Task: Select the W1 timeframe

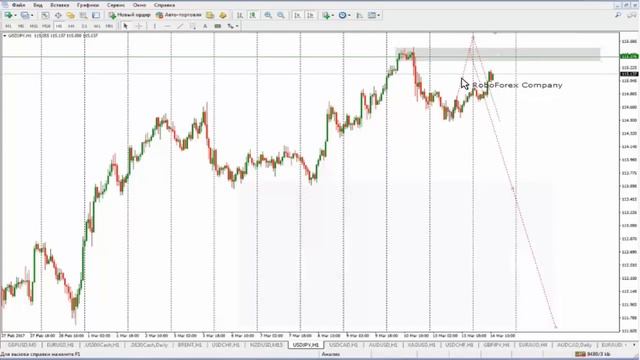Action: [x=97, y=26]
